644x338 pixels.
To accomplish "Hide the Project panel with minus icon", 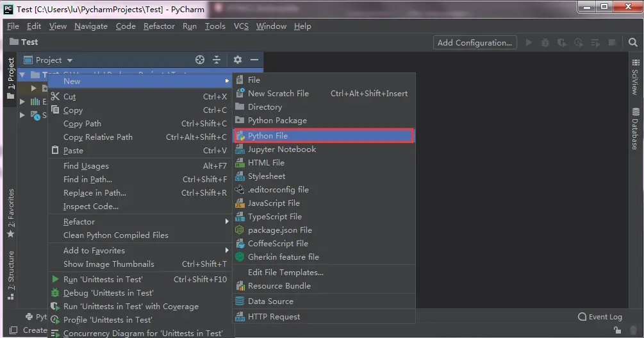I will [254, 60].
